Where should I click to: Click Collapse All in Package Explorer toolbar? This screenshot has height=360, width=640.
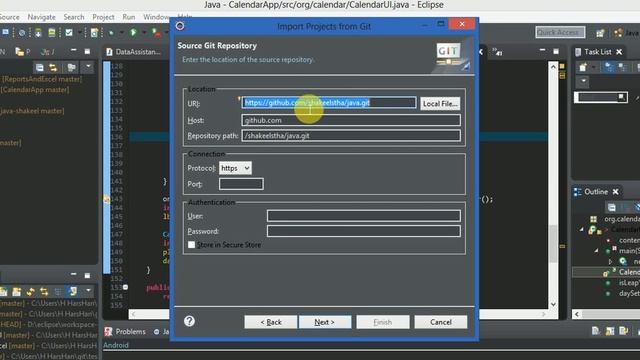pyautogui.click(x=40, y=67)
